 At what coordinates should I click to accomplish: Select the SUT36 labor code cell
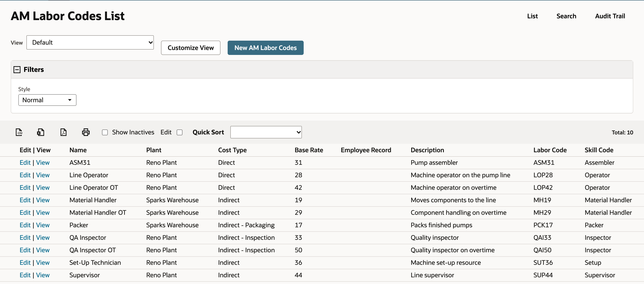(543, 263)
